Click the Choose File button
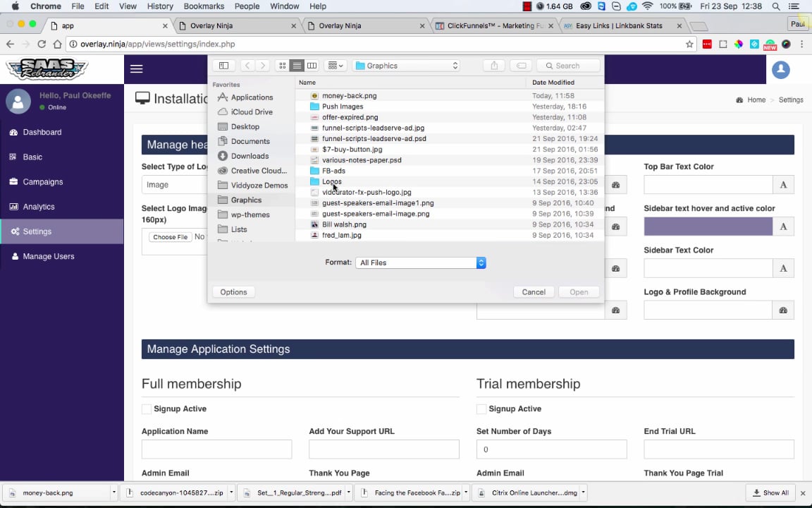 click(171, 237)
